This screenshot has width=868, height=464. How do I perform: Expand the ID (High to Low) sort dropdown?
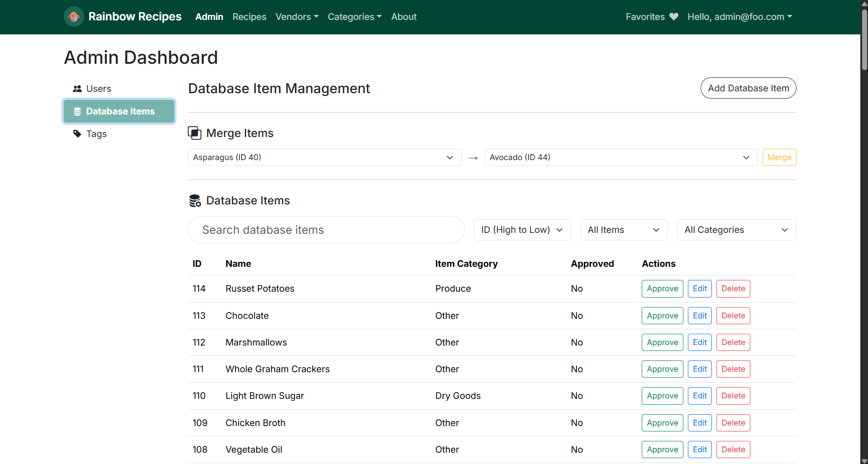[x=522, y=230]
